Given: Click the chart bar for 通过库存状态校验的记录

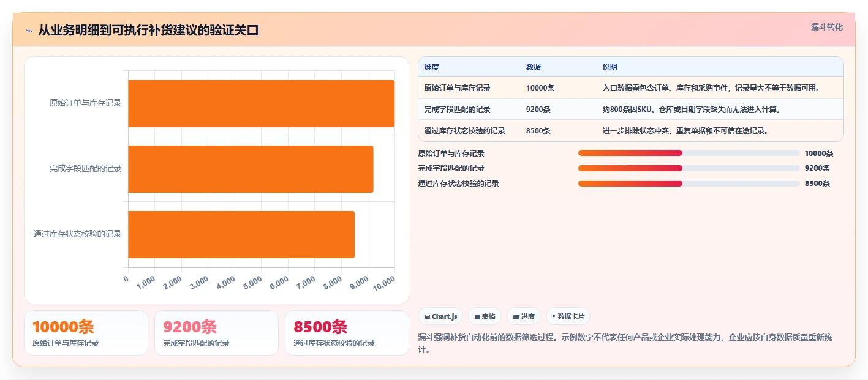Looking at the screenshot, I should point(241,234).
